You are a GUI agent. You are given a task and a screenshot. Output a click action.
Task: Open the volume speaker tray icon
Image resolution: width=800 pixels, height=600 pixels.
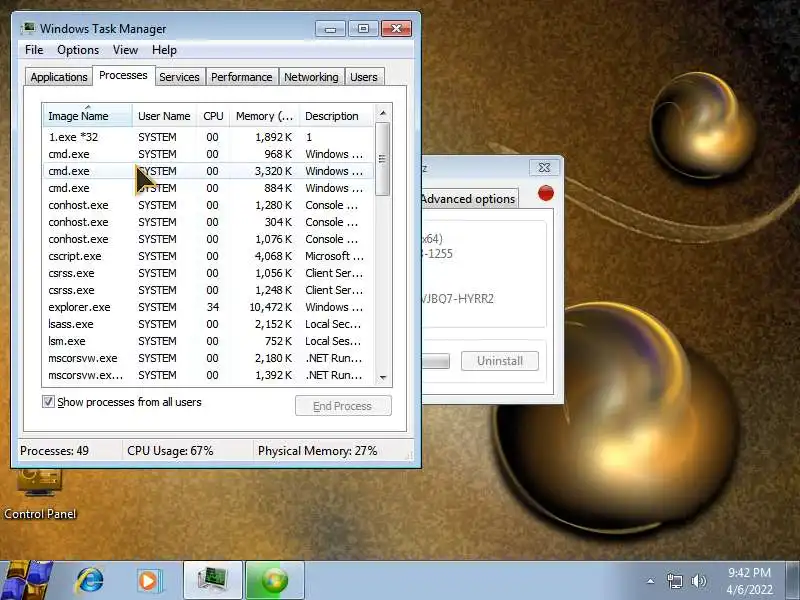click(x=698, y=581)
